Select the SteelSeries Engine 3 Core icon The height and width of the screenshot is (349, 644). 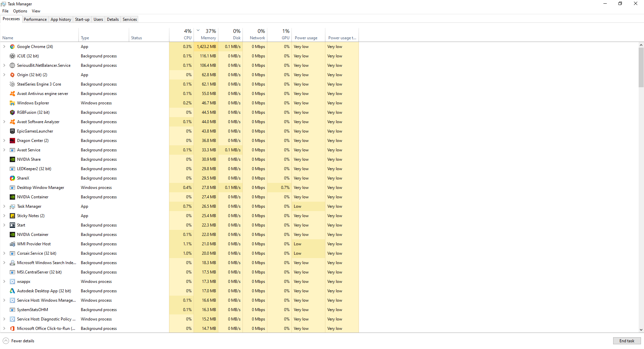(12, 84)
